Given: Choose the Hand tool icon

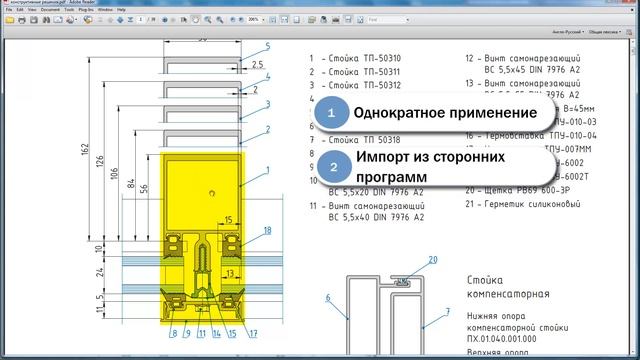Looking at the screenshot, I should [196, 20].
